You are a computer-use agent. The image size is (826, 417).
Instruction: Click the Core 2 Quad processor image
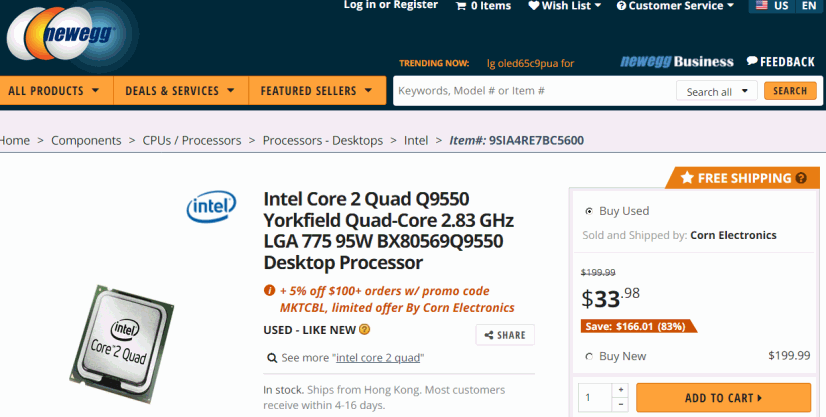point(122,343)
